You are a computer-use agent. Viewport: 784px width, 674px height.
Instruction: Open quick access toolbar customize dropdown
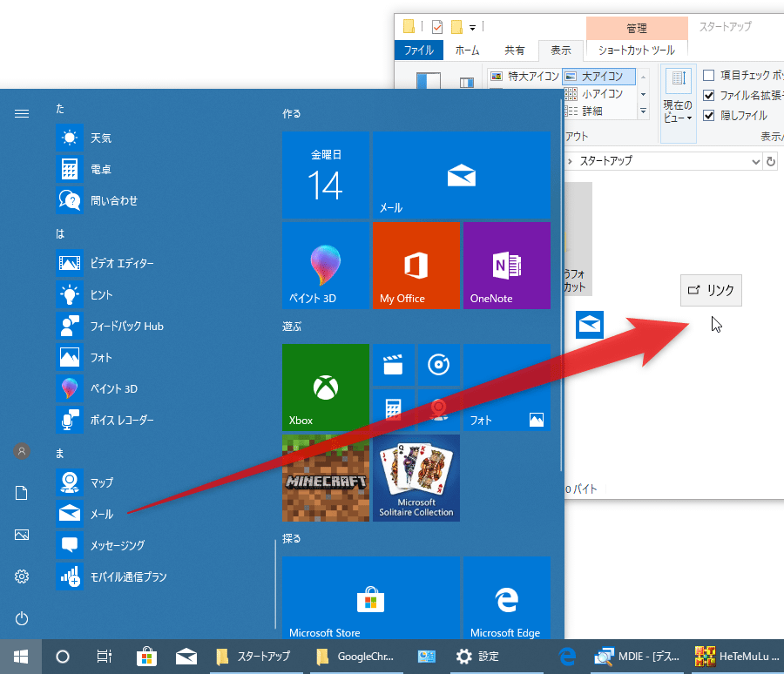pyautogui.click(x=472, y=27)
